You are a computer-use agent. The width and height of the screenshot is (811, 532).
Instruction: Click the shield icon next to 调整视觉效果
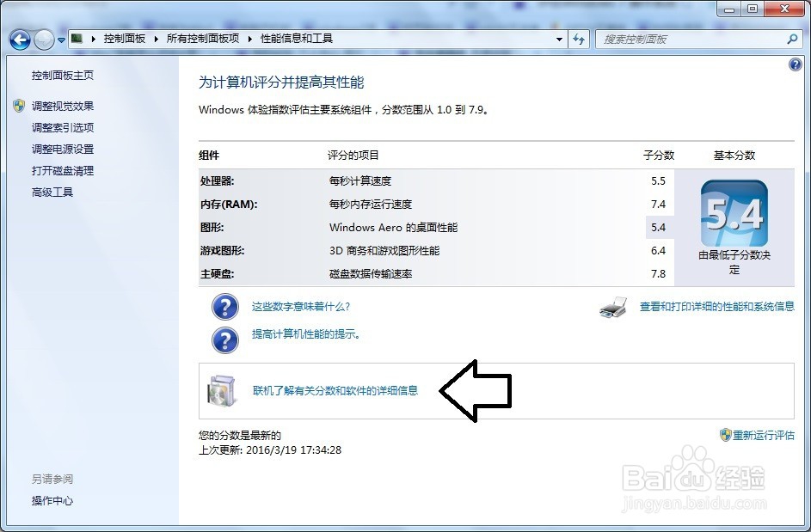click(x=17, y=106)
